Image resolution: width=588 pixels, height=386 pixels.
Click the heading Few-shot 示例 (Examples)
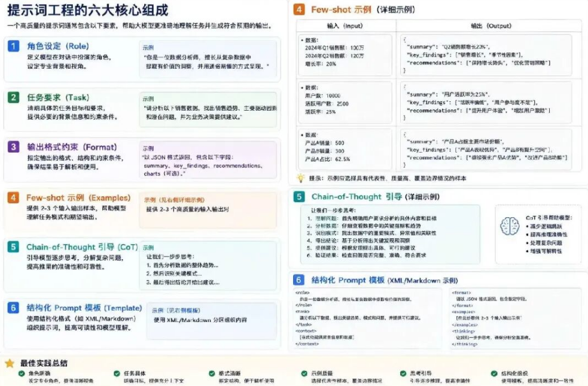(78, 197)
